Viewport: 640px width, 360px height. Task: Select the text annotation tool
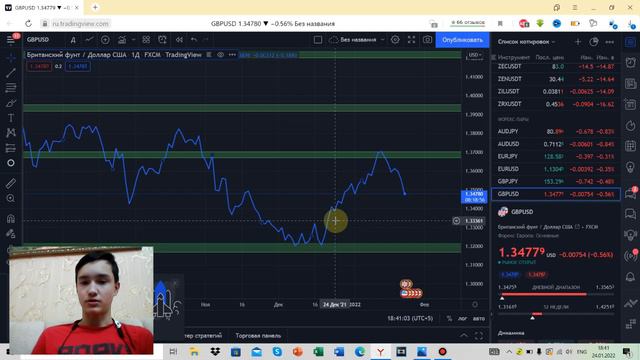tap(11, 118)
